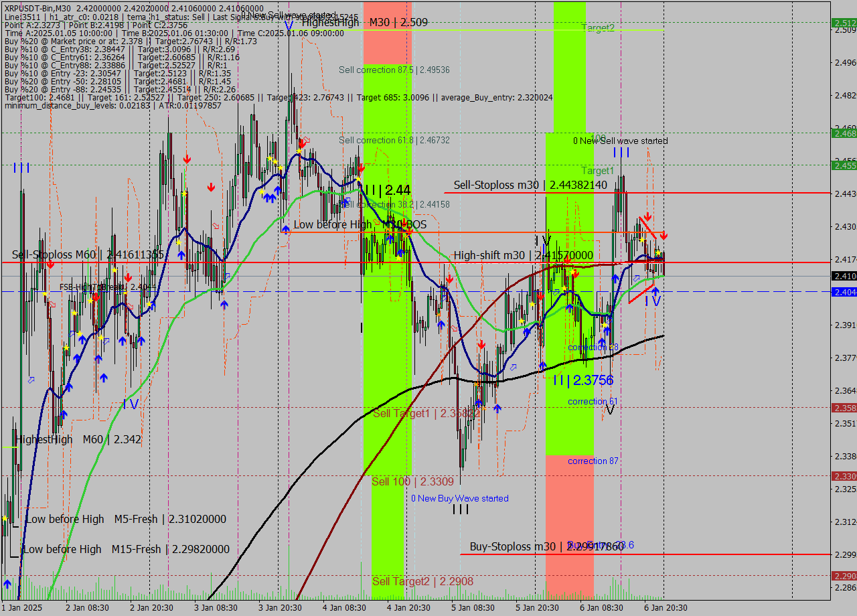Click the Target100: 2.4681 summary line
This screenshot has height=616, width=857.
278,97
